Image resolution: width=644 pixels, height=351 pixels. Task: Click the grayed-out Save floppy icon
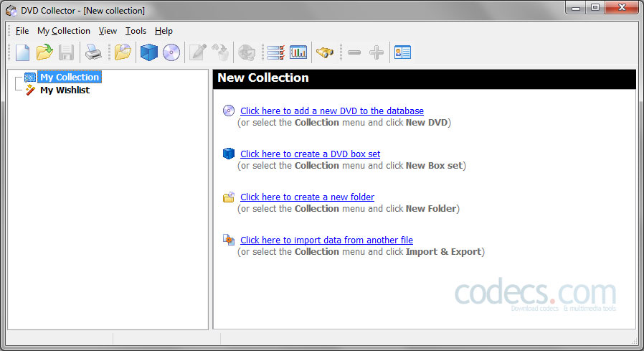point(66,52)
